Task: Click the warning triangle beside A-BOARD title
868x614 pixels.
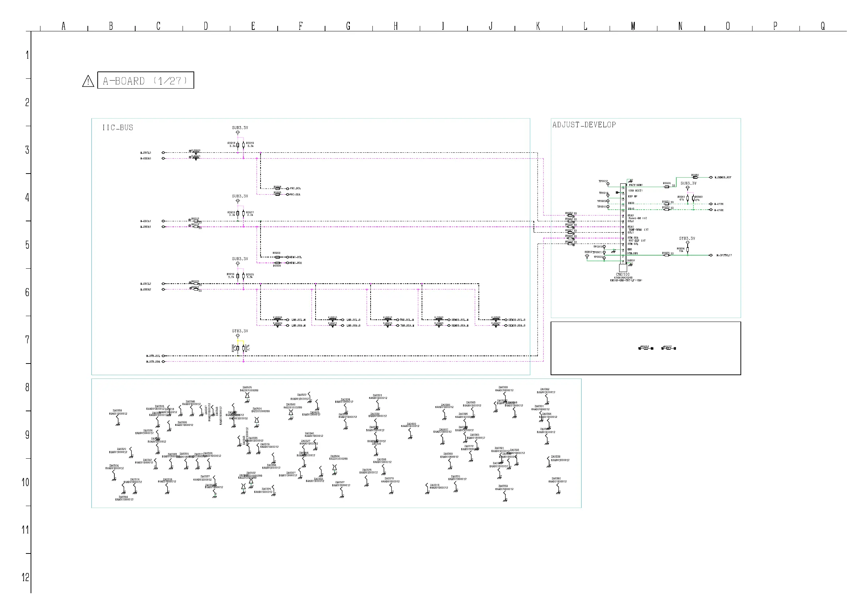Action: [88, 81]
